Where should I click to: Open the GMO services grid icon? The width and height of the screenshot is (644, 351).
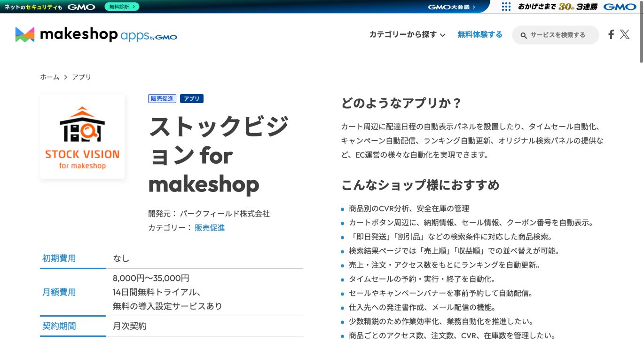(x=506, y=7)
